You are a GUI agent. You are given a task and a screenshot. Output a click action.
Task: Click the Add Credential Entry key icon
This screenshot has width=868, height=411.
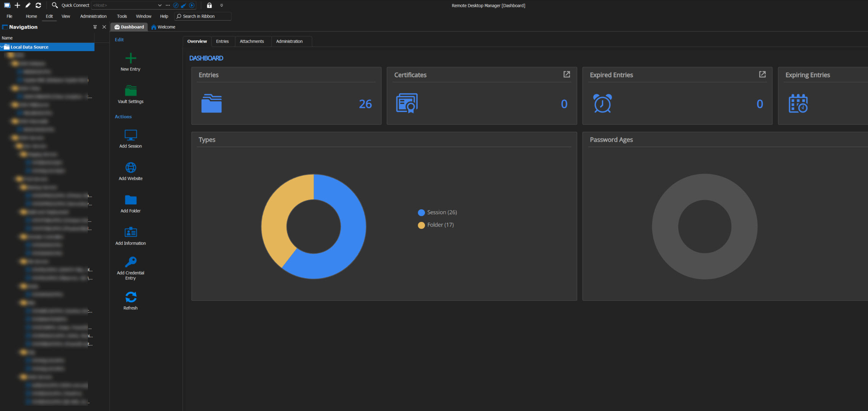[130, 262]
